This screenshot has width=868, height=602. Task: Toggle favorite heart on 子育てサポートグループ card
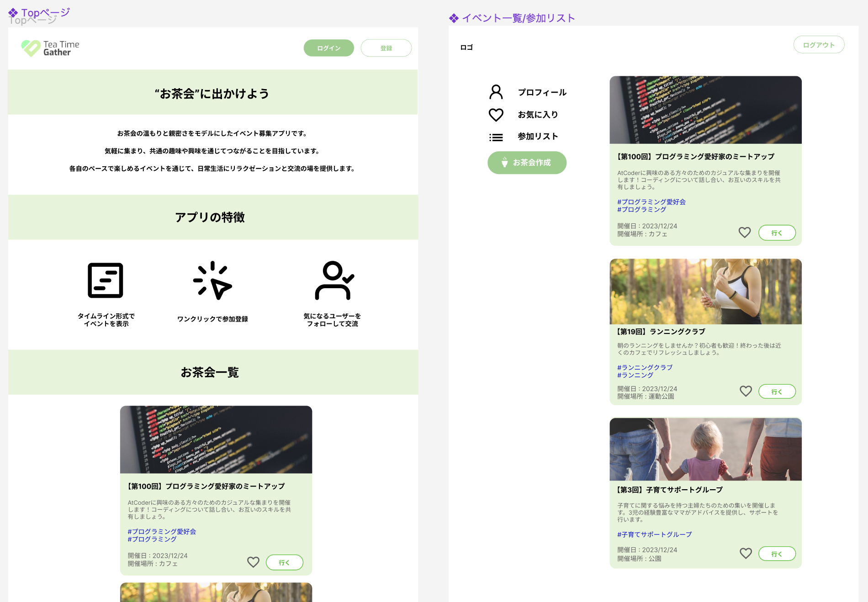coord(746,554)
